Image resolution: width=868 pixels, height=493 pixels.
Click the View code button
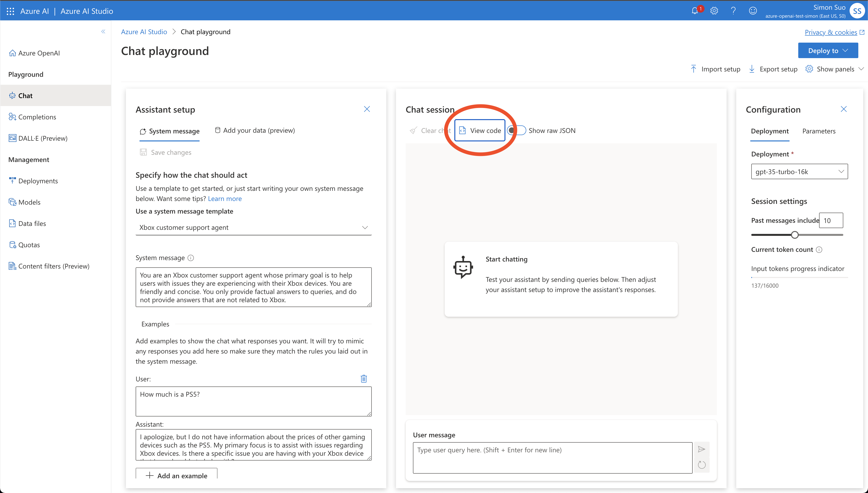coord(480,130)
